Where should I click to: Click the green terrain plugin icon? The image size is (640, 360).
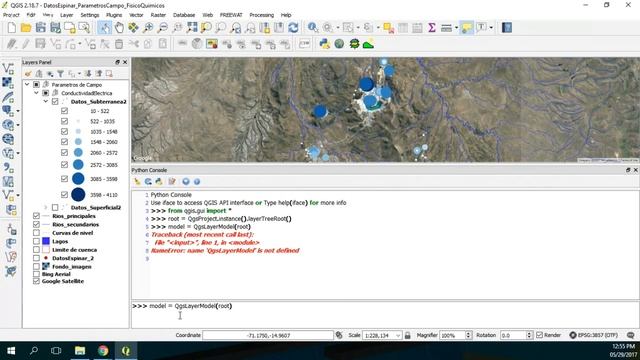[368, 44]
